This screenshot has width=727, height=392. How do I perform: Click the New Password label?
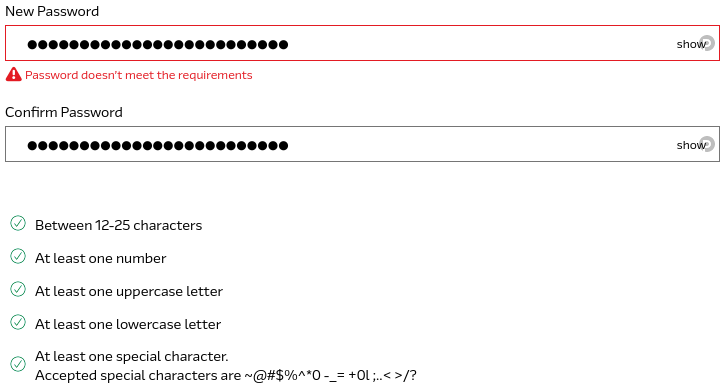[x=52, y=11]
